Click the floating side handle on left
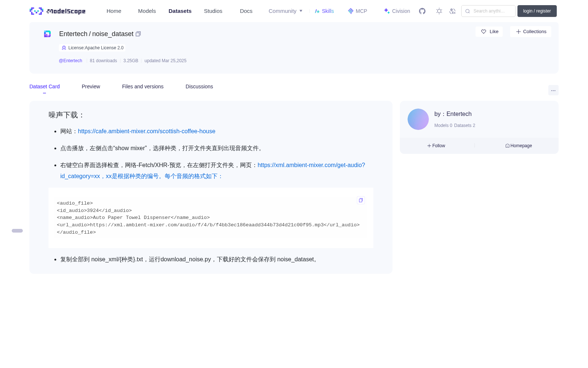 click(x=17, y=231)
